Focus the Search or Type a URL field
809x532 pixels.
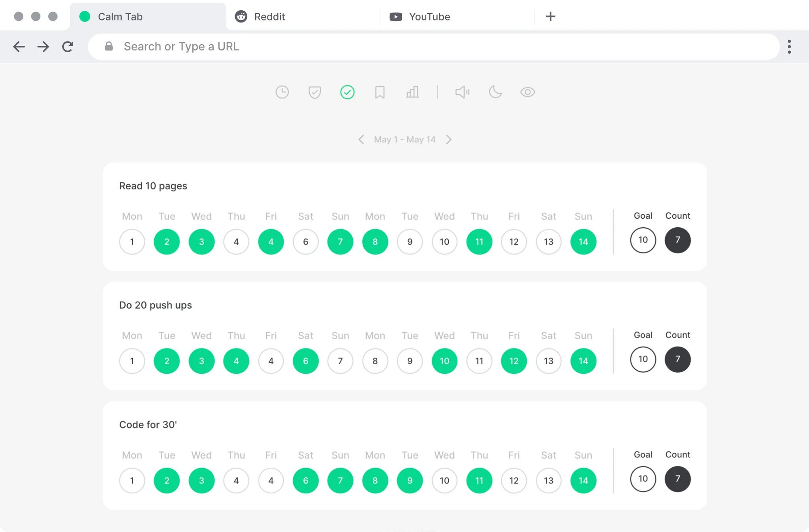click(x=434, y=47)
